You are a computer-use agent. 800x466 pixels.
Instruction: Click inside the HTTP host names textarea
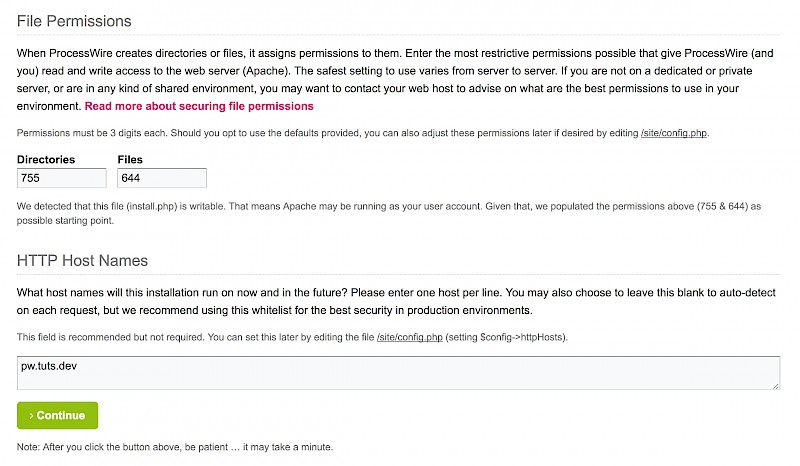(x=398, y=373)
